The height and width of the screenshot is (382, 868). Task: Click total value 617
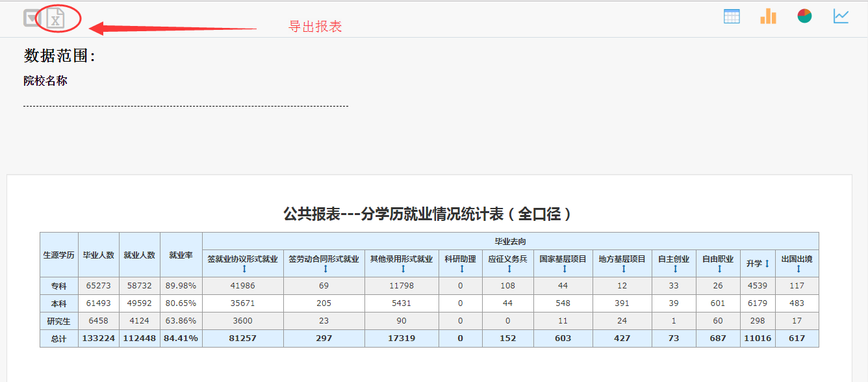(797, 338)
